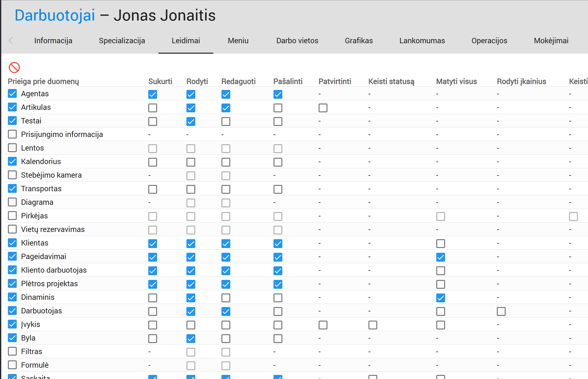
Task: Check Patvirtinti for Artikulas row
Action: 323,108
